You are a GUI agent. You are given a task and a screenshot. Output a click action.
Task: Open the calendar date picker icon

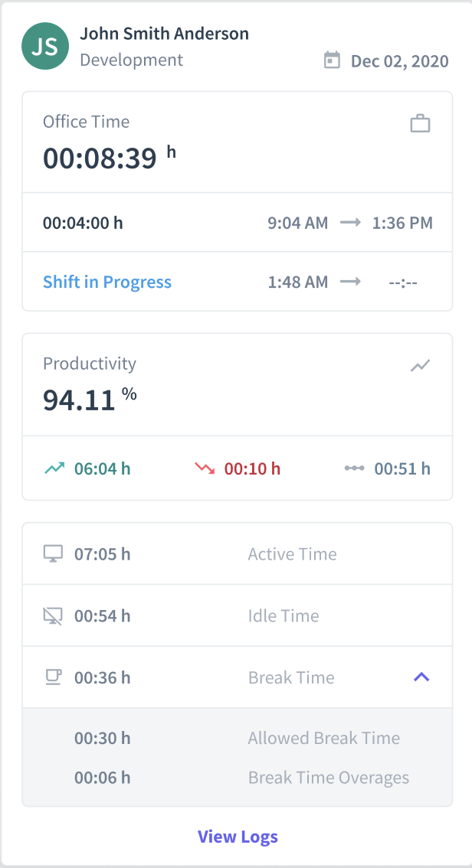coord(332,60)
